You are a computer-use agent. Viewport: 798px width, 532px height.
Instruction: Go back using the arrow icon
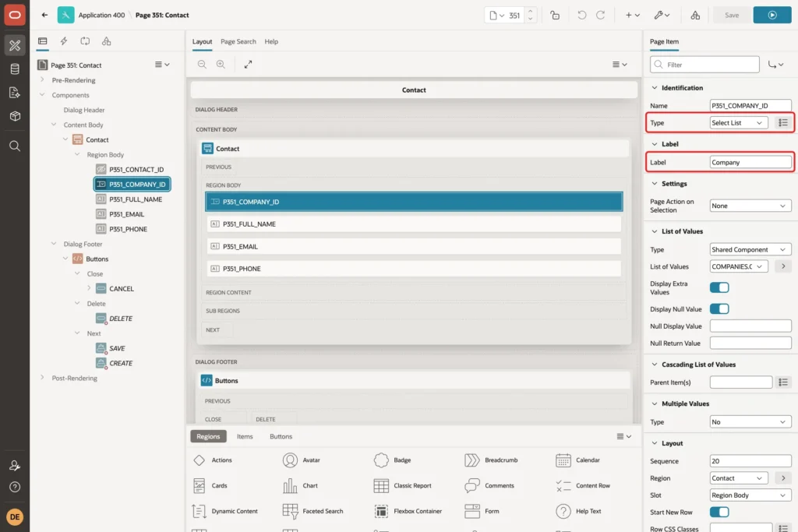coord(44,16)
